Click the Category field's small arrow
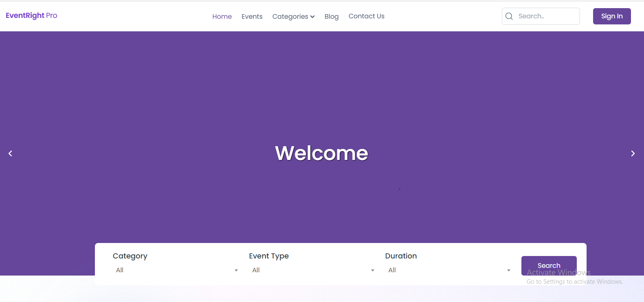The height and width of the screenshot is (302, 644). [236, 270]
